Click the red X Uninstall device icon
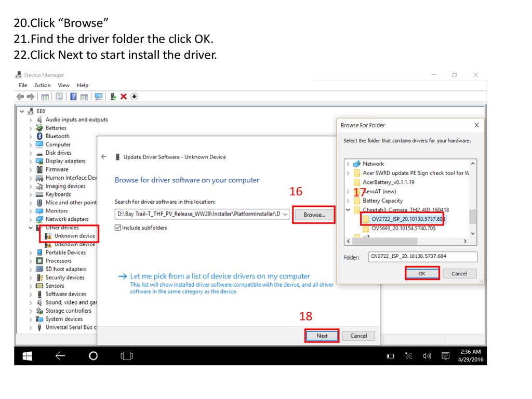This screenshot has width=532, height=399. pos(124,97)
